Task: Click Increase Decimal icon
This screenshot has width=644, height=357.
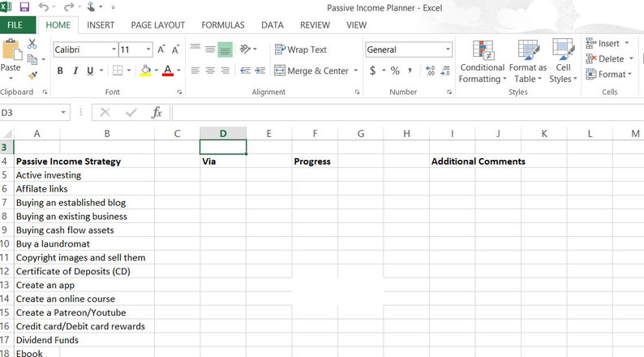Action: click(431, 71)
